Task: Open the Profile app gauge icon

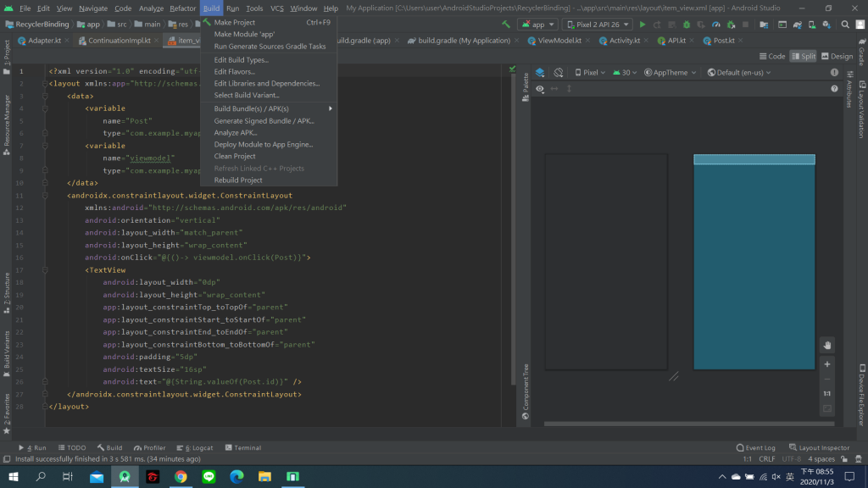Action: click(715, 25)
